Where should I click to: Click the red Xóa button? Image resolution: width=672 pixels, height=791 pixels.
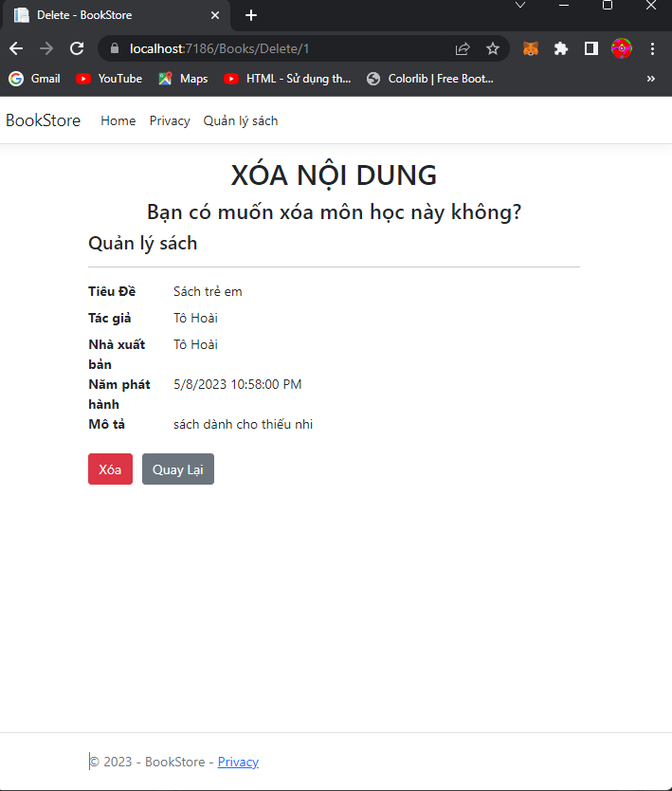(110, 469)
